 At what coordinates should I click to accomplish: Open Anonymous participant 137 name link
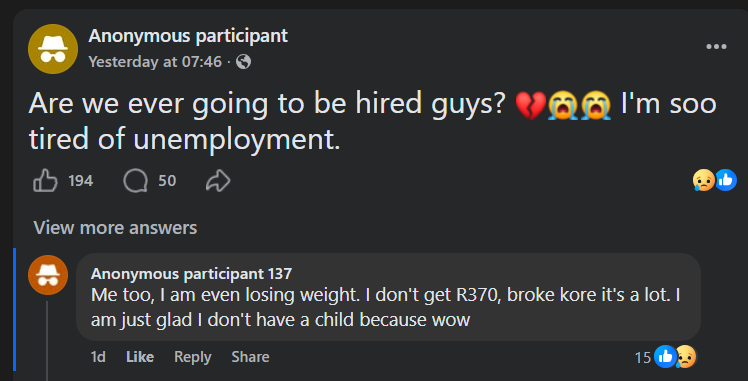(x=191, y=274)
